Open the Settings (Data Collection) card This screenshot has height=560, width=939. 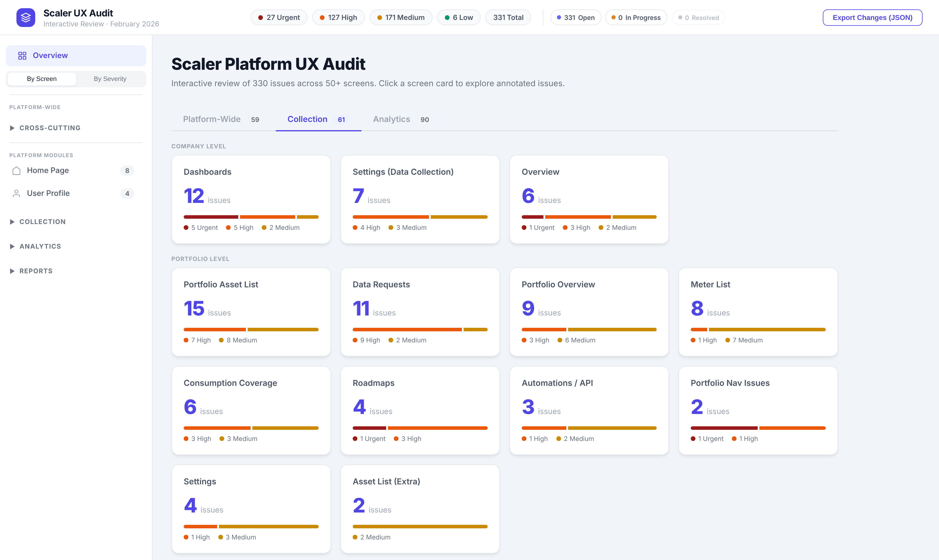pyautogui.click(x=420, y=200)
